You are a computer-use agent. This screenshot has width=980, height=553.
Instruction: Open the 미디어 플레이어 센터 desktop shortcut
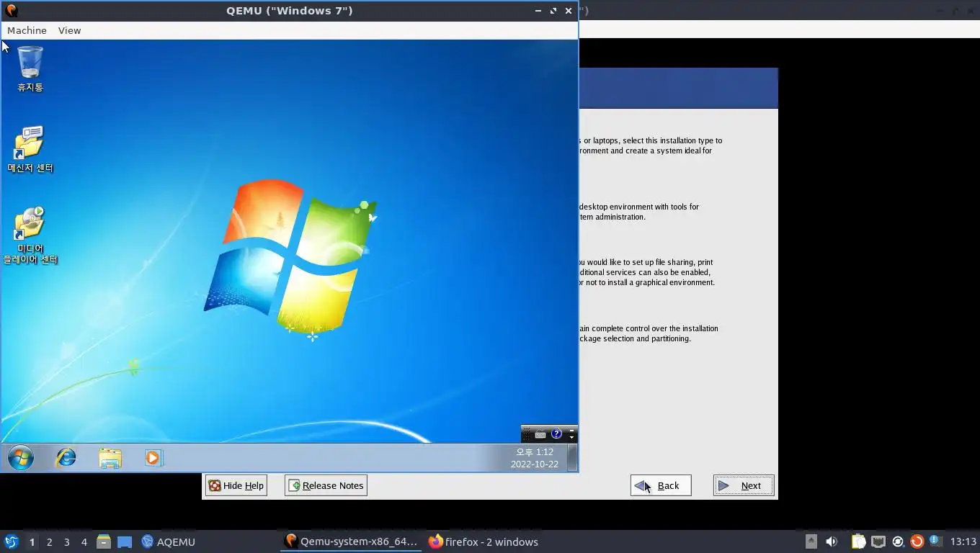coord(30,235)
